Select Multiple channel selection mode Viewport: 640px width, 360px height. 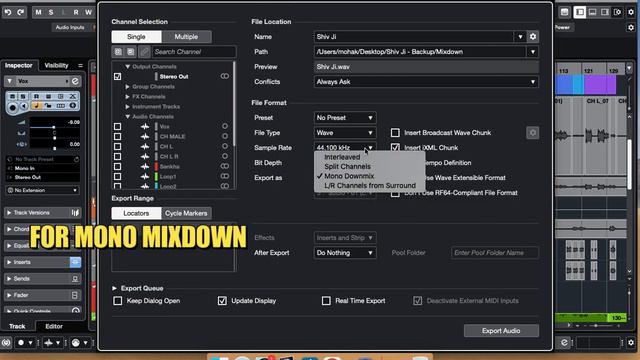point(186,37)
